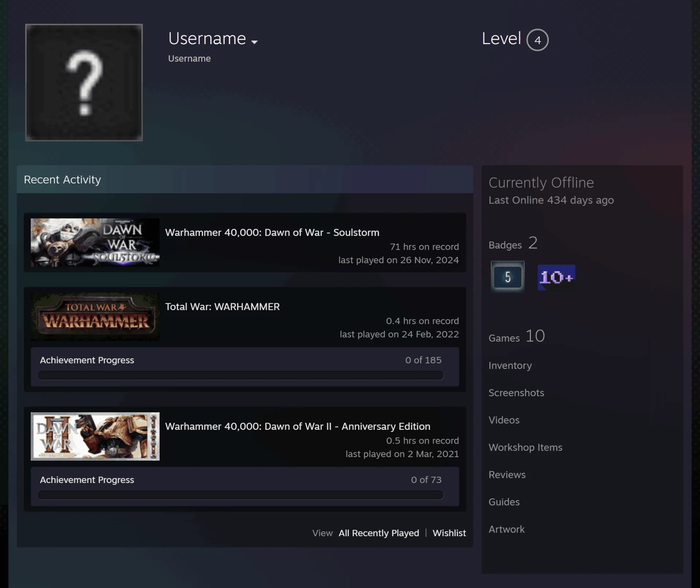
Task: Select the Currently Offline status text
Action: coord(541,183)
